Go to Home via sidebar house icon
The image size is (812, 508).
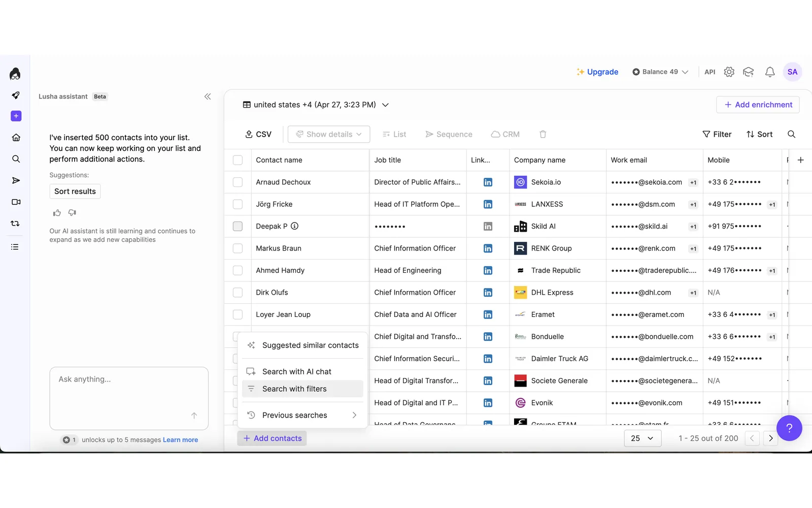[x=16, y=138]
